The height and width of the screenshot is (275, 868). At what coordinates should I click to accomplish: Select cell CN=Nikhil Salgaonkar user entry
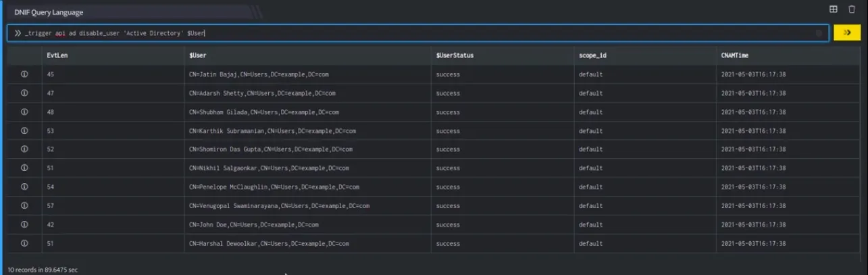[x=269, y=168]
